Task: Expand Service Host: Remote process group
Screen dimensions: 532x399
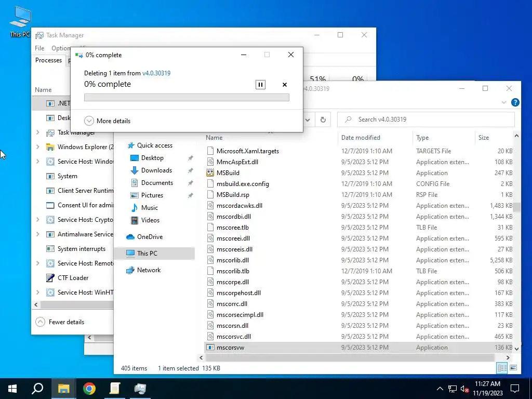Action: [x=37, y=263]
